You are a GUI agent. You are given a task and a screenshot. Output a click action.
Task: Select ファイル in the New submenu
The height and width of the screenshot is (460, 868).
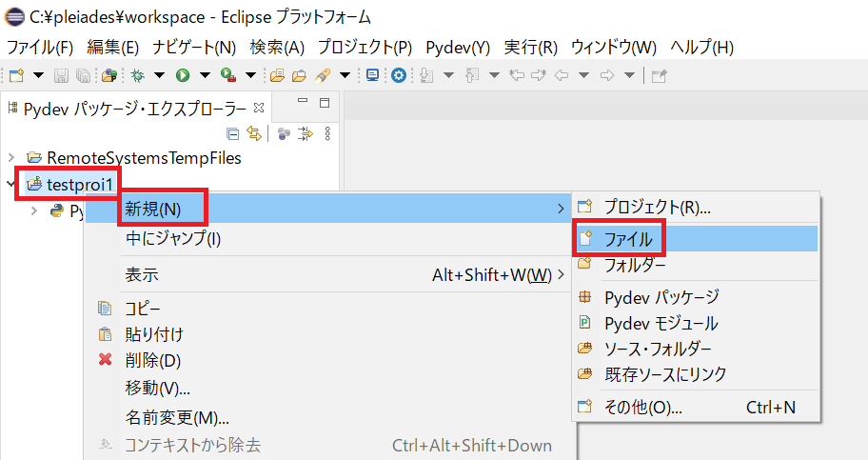point(696,238)
